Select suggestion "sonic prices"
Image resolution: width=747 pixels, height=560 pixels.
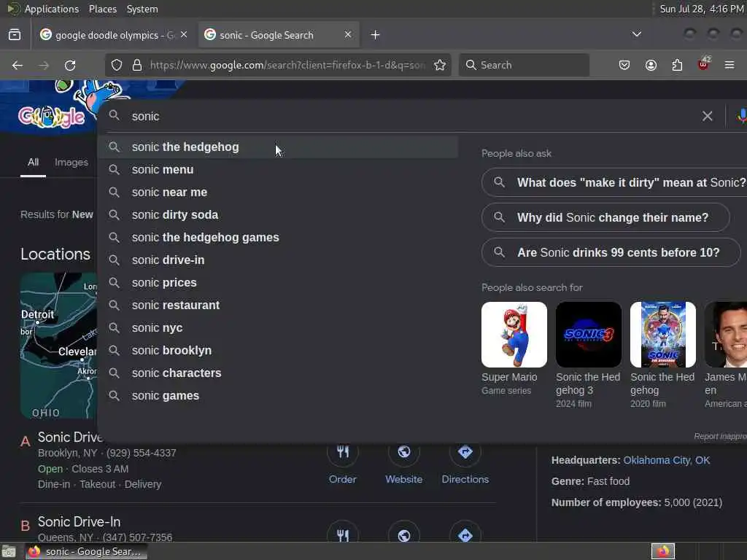click(278, 282)
